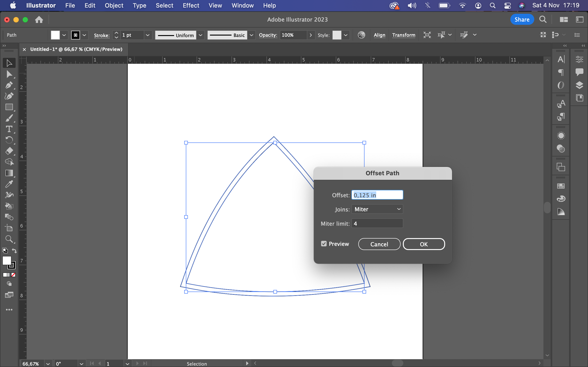Disable the Preview checkbox
The width and height of the screenshot is (588, 367).
pyautogui.click(x=324, y=244)
